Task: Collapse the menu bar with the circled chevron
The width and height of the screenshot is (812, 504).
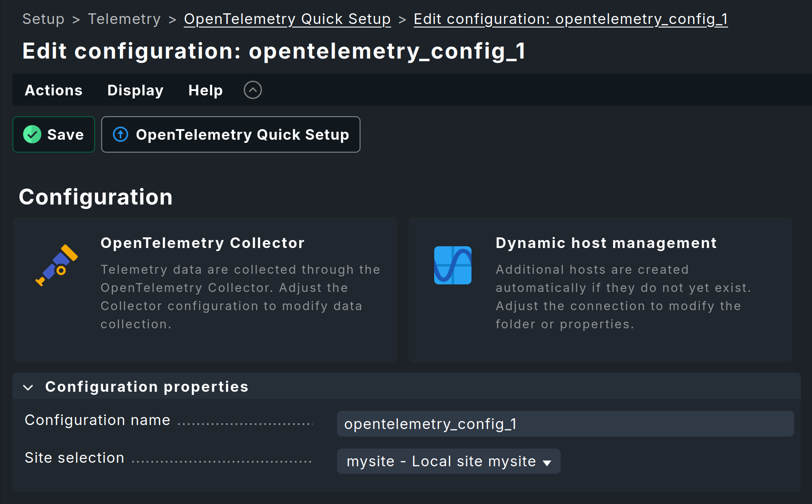Action: pos(253,90)
